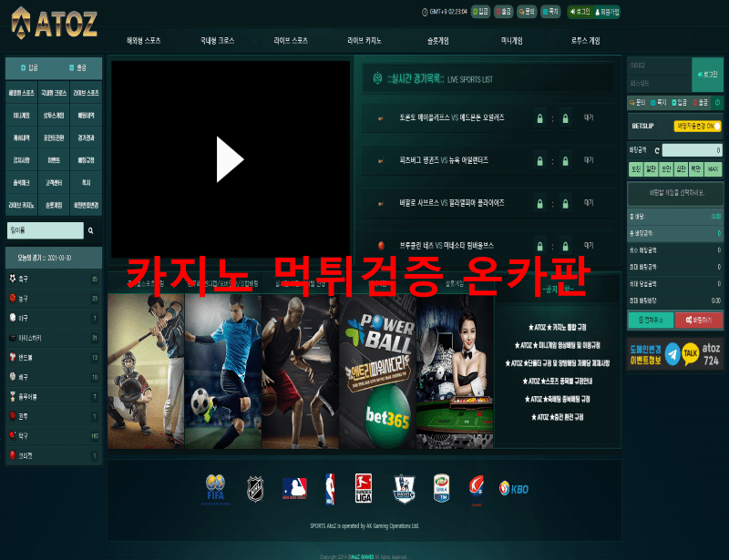
Task: Toggle the 배당자동변경 ON switch
Action: pos(697,126)
